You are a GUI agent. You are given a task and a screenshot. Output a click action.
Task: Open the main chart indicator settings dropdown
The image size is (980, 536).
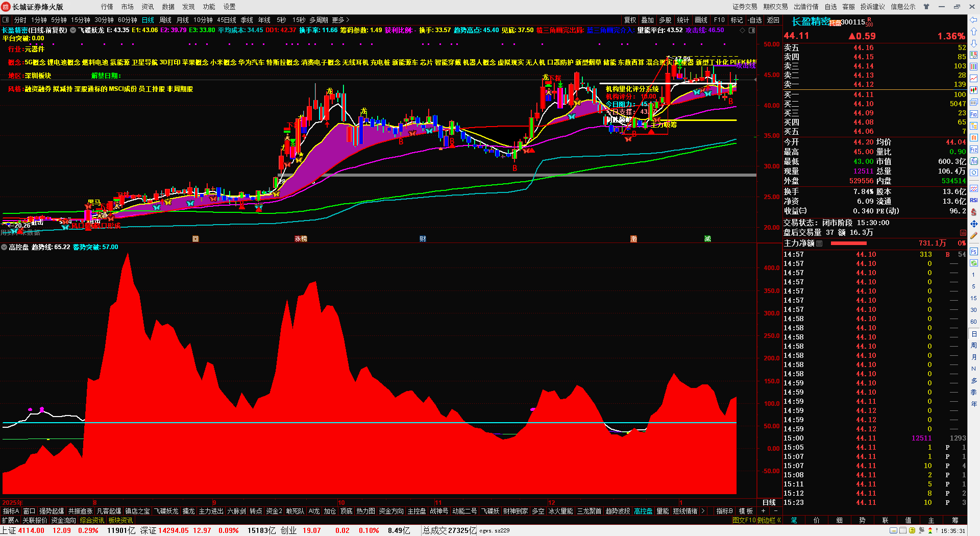point(73,30)
